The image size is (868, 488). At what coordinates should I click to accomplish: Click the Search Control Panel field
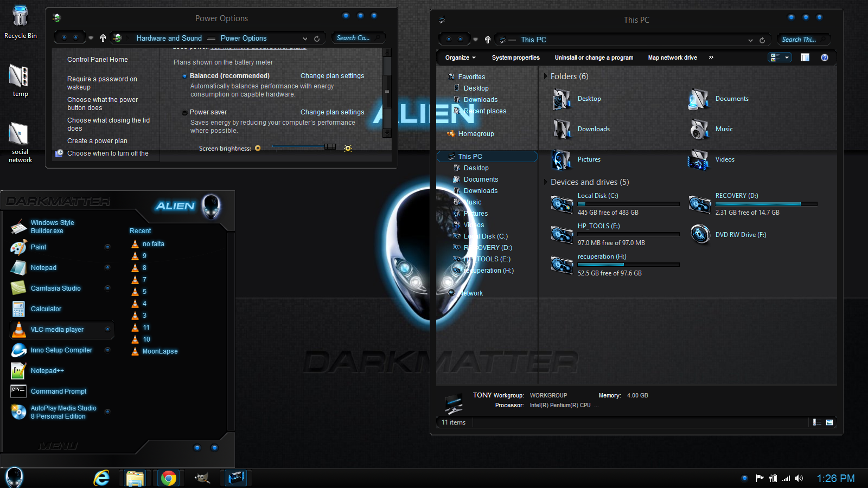pyautogui.click(x=358, y=38)
